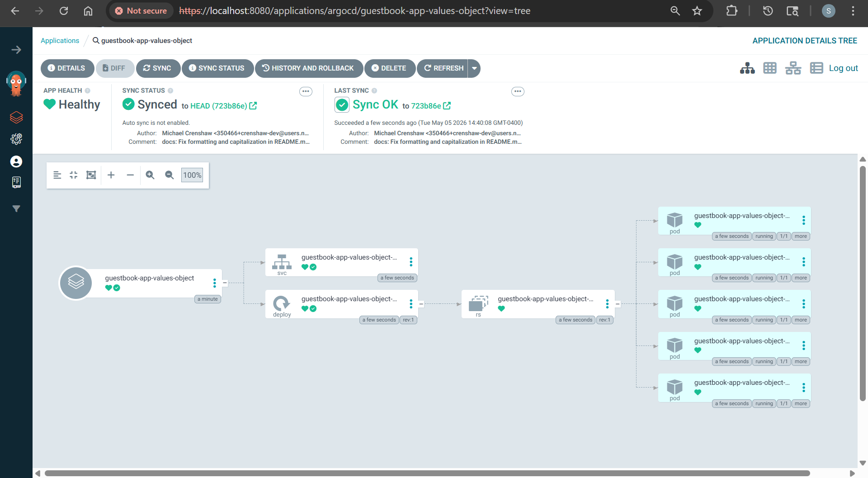Zoom out of the resource tree

170,175
